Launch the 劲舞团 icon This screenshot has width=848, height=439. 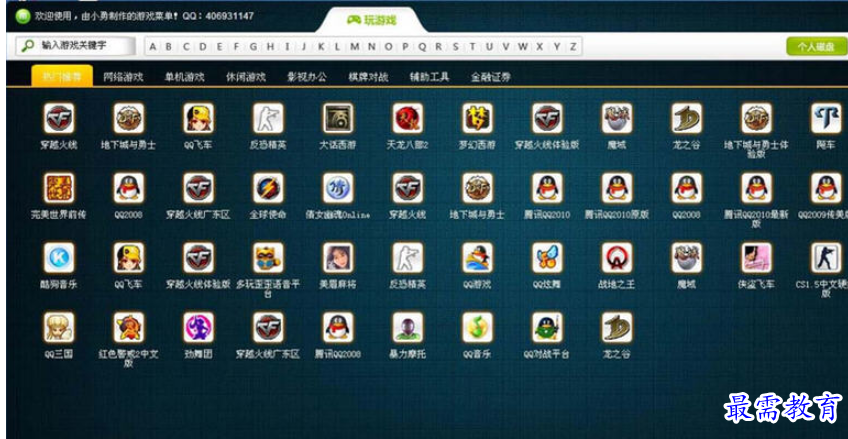click(x=198, y=327)
